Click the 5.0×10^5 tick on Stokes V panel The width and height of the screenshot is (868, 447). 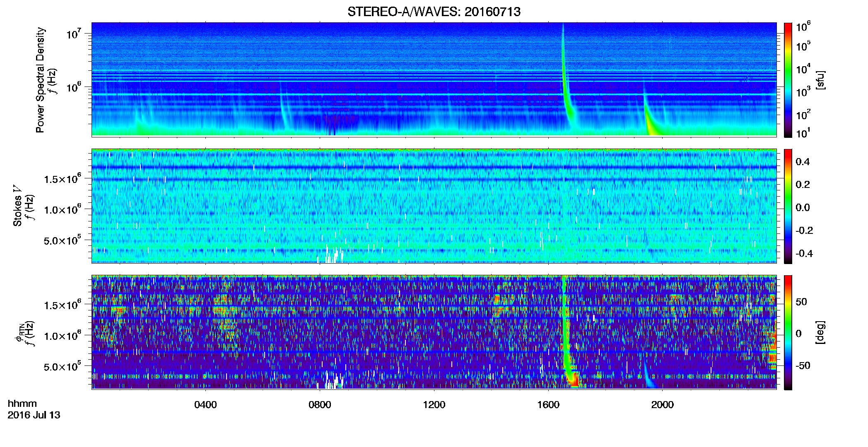tap(62, 240)
